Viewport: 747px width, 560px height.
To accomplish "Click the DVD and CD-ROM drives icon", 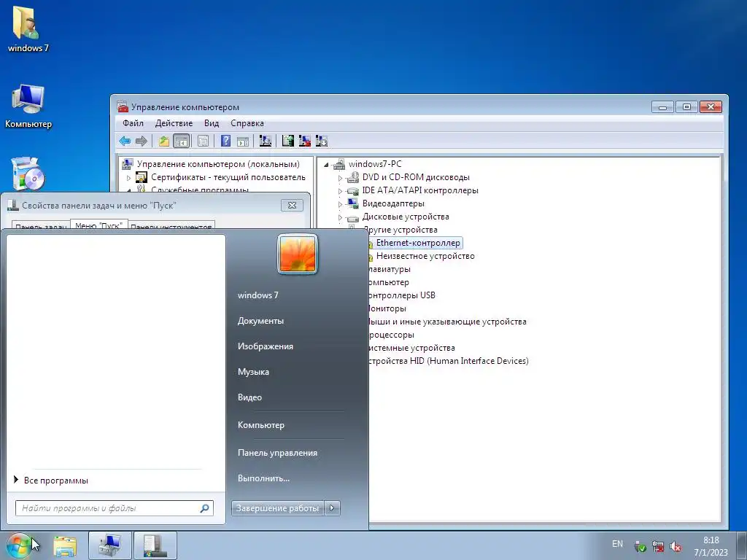I will click(x=353, y=177).
